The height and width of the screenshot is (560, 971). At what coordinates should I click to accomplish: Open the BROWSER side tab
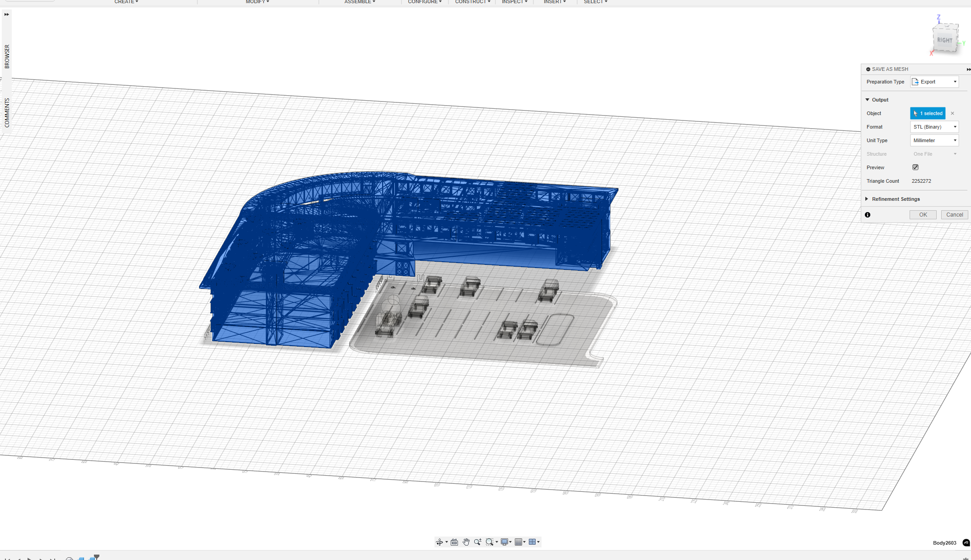[x=7, y=56]
